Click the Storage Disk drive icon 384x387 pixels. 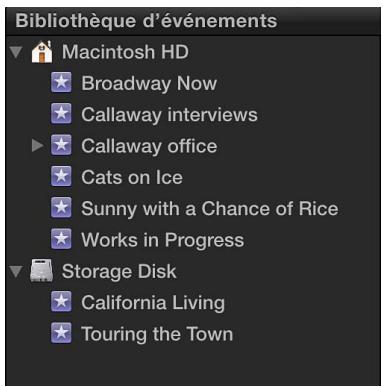pyautogui.click(x=42, y=271)
